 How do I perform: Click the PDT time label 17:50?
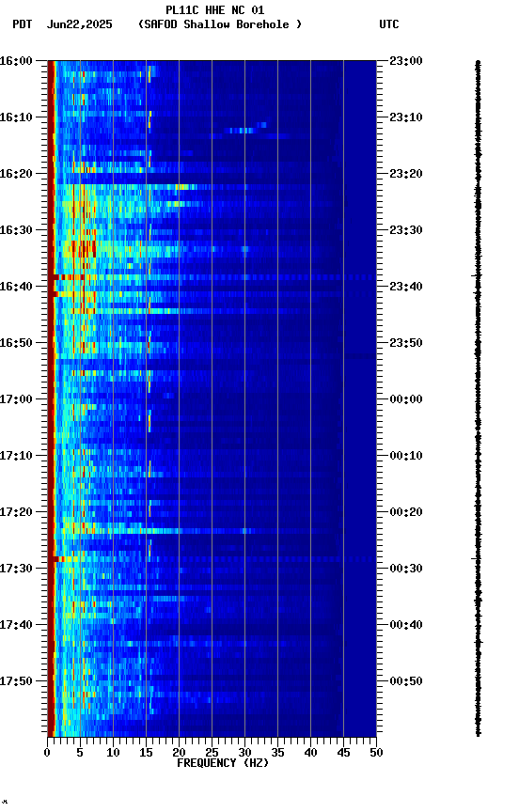(16, 681)
